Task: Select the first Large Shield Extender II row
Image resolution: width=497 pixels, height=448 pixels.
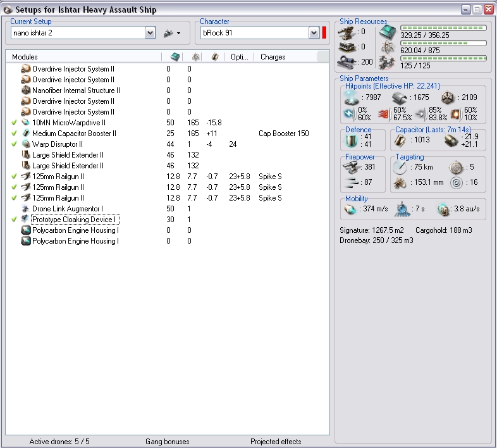Action: click(168, 155)
